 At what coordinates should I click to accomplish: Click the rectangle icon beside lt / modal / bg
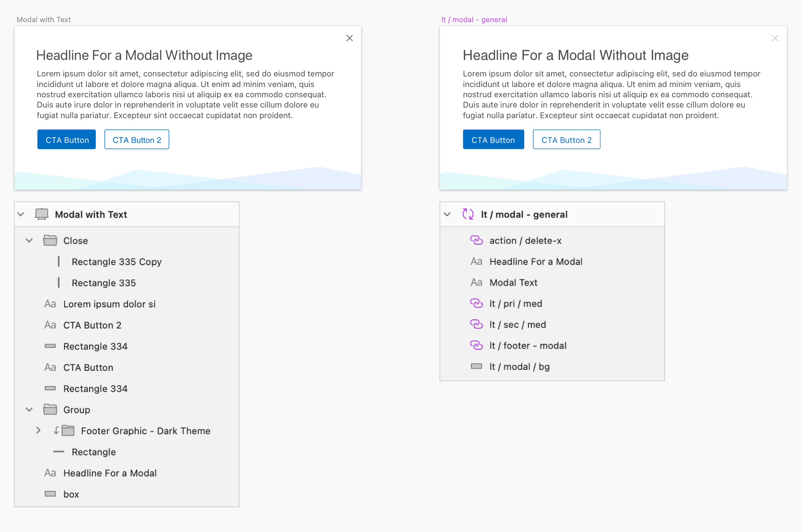pos(476,367)
